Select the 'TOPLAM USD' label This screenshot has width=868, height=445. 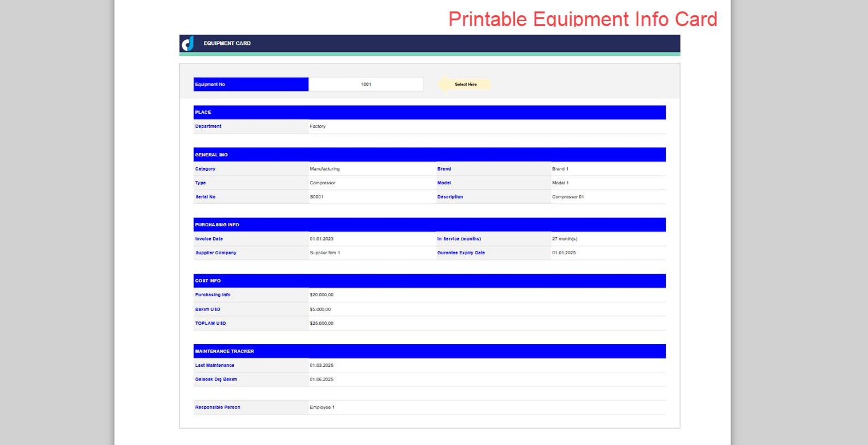point(210,323)
